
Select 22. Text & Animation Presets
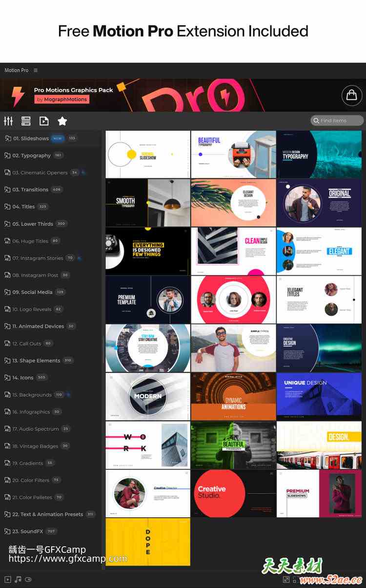click(49, 514)
